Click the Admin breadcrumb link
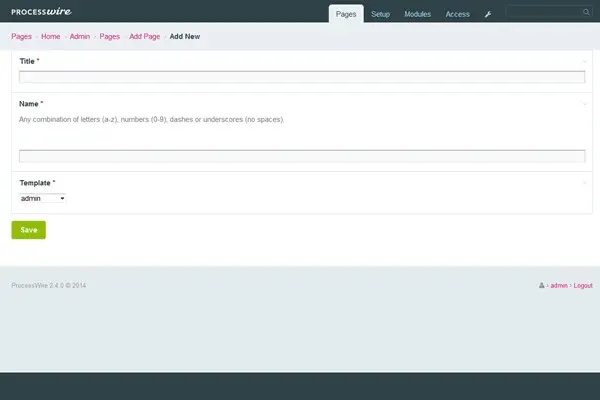The height and width of the screenshot is (400, 600). click(x=80, y=35)
